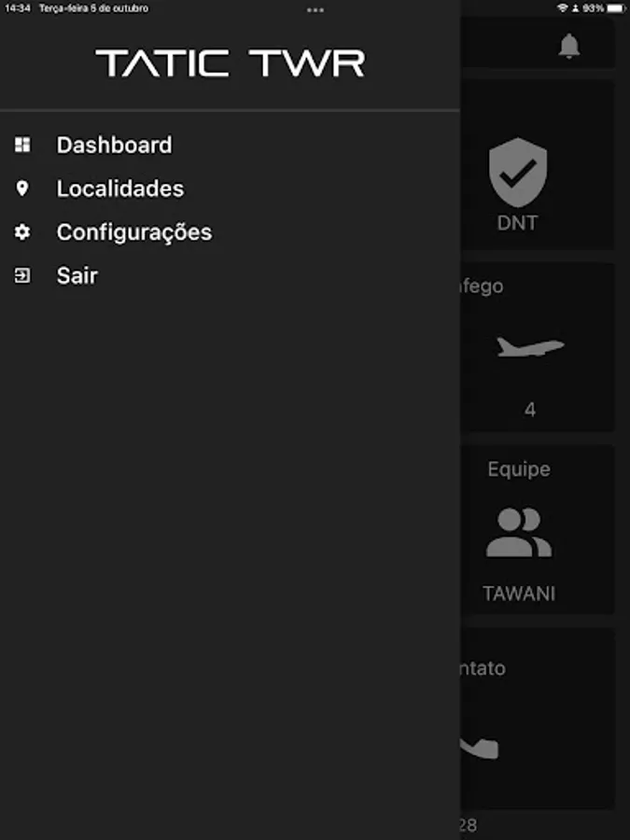Click the Dashboard grid icon
This screenshot has height=840, width=630.
(22, 145)
